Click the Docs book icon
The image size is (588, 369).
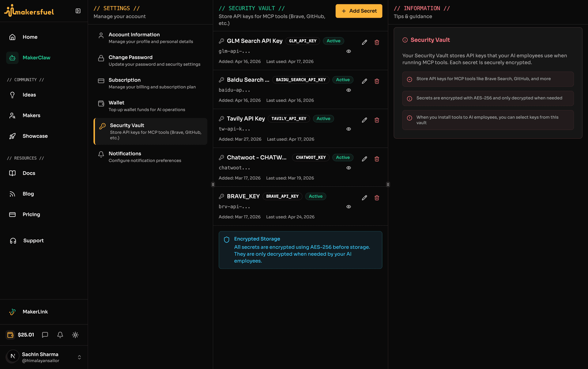tap(12, 173)
